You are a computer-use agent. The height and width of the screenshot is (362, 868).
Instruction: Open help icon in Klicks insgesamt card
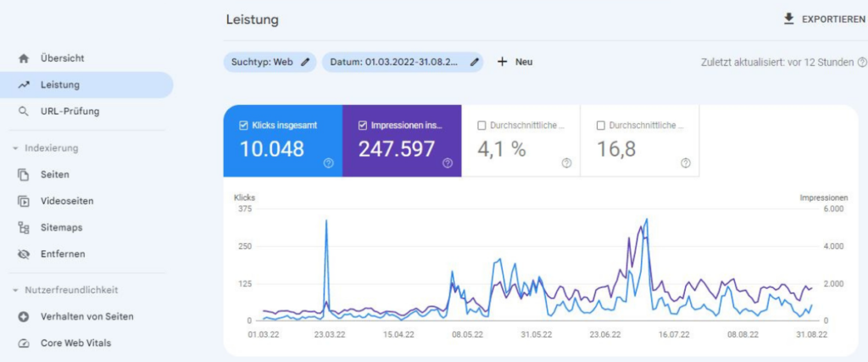tap(329, 164)
